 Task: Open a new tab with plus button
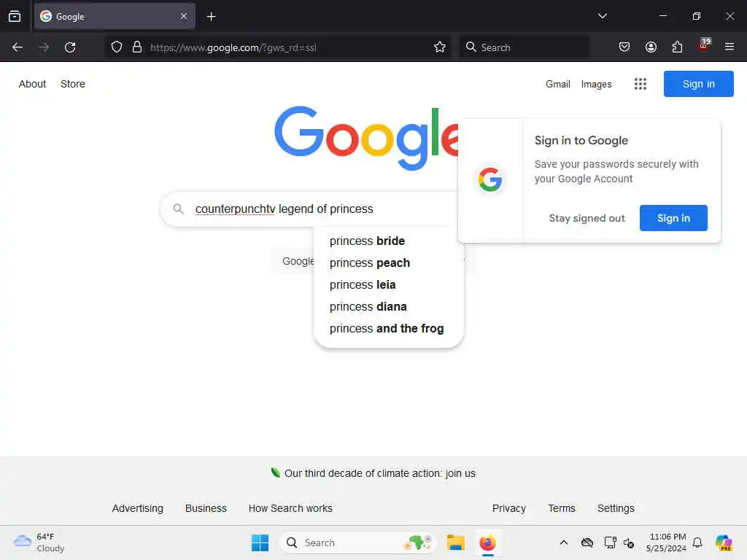211,17
